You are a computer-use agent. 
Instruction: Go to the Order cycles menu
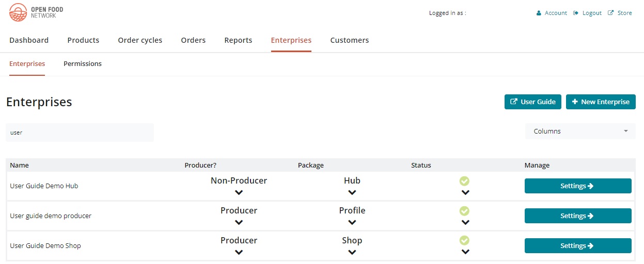pos(140,40)
